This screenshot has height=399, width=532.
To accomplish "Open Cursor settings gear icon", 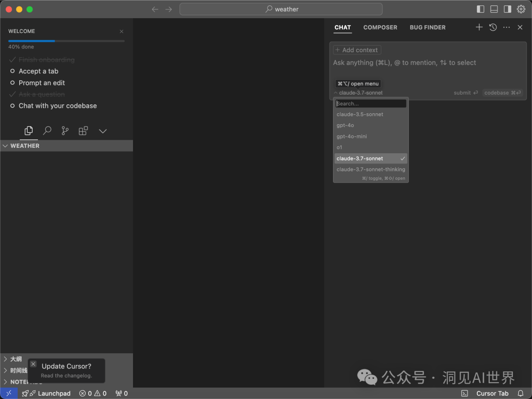I will coord(521,9).
